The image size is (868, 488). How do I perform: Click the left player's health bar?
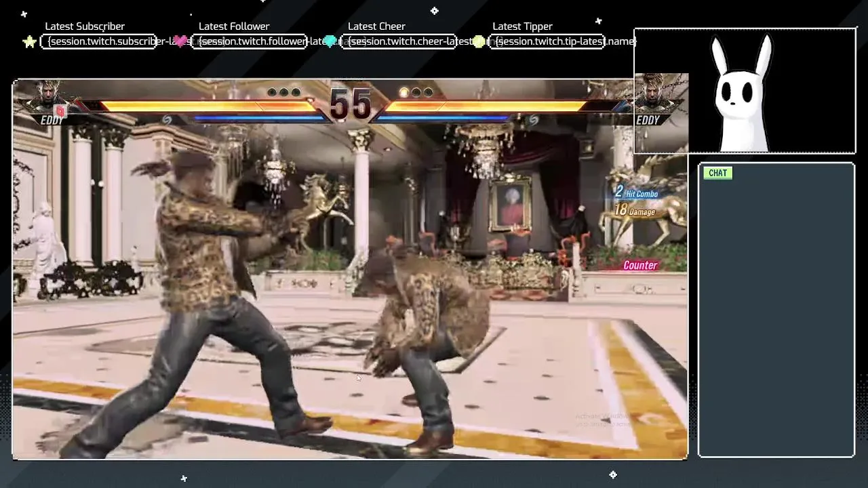tap(203, 106)
